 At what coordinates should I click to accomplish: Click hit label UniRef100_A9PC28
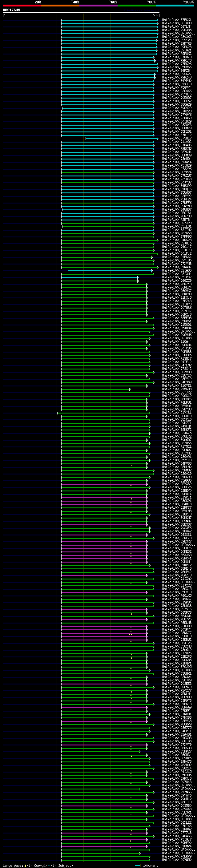177,47
